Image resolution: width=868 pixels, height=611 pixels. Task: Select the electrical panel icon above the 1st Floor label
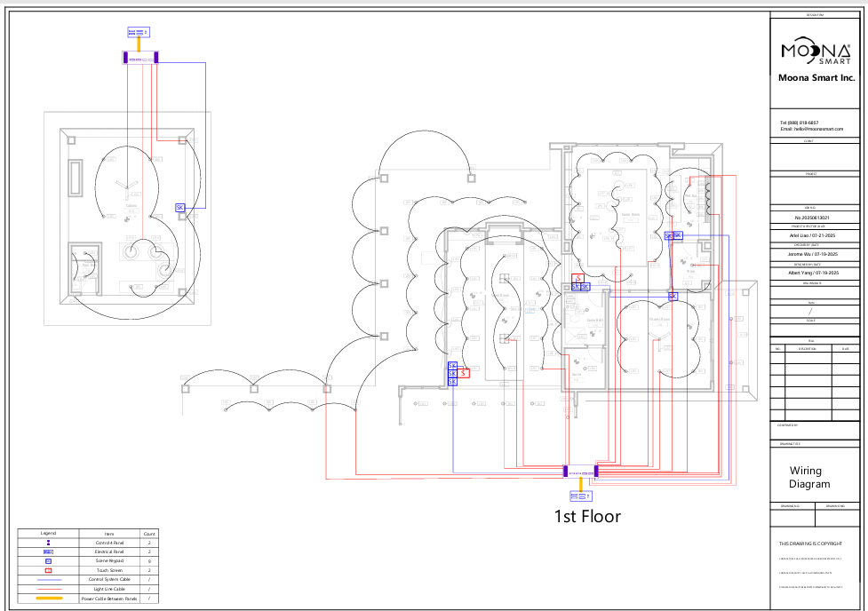[x=581, y=496]
